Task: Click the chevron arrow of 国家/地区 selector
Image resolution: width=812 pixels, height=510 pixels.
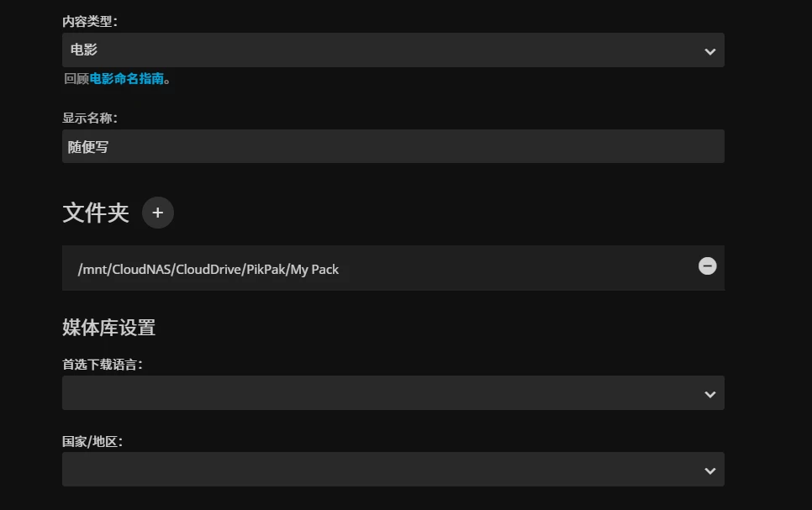Action: 709,471
